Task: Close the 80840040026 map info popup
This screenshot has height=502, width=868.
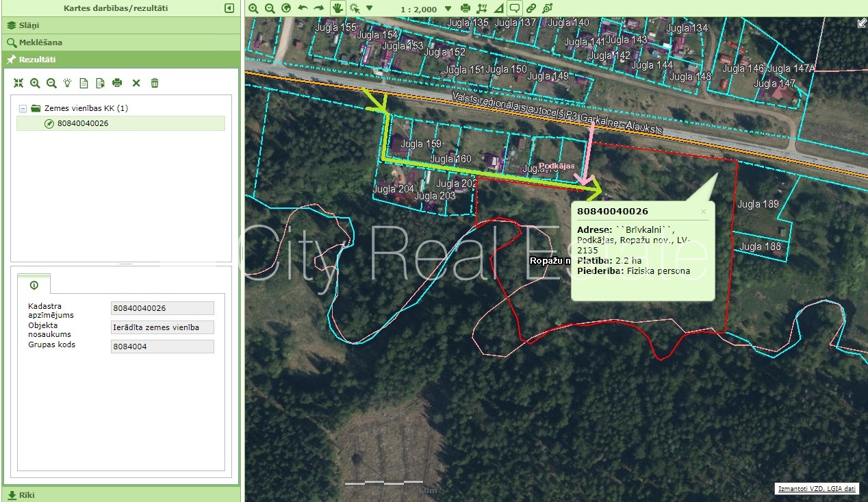Action: pos(703,212)
